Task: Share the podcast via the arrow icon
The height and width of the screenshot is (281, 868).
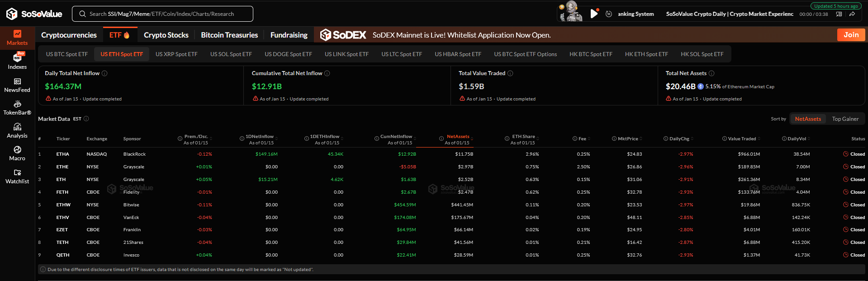Action: (x=852, y=14)
